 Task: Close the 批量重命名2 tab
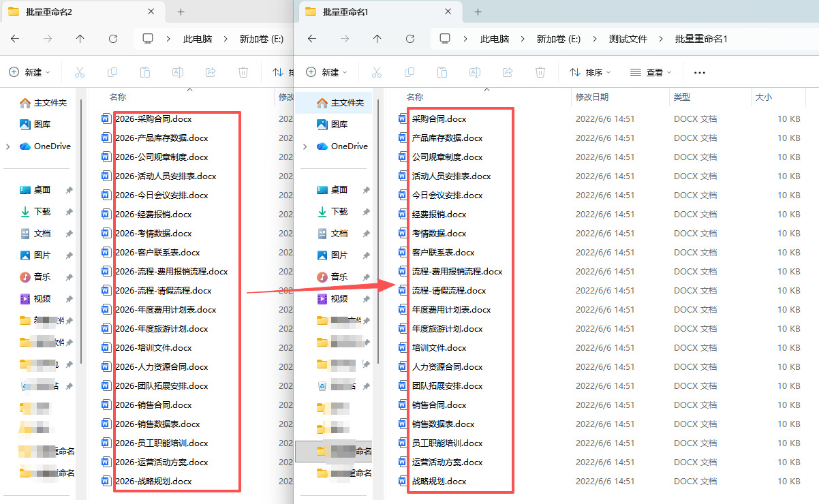tap(151, 12)
